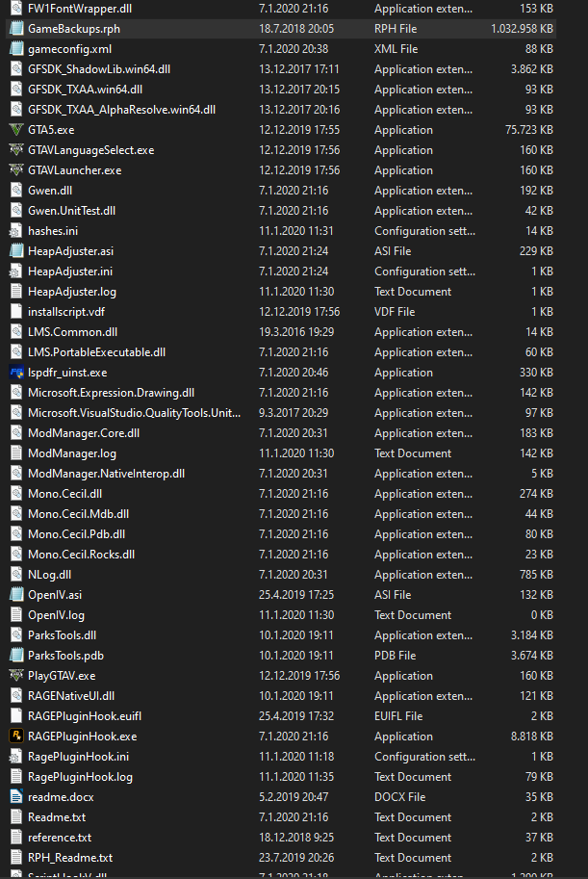Click the PDB File type label

click(x=396, y=656)
